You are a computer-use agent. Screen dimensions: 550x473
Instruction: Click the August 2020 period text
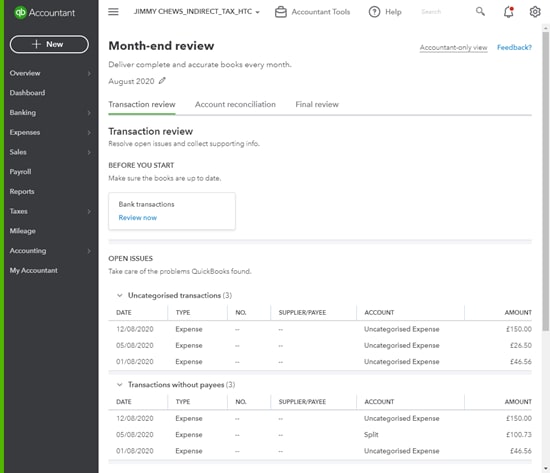131,81
